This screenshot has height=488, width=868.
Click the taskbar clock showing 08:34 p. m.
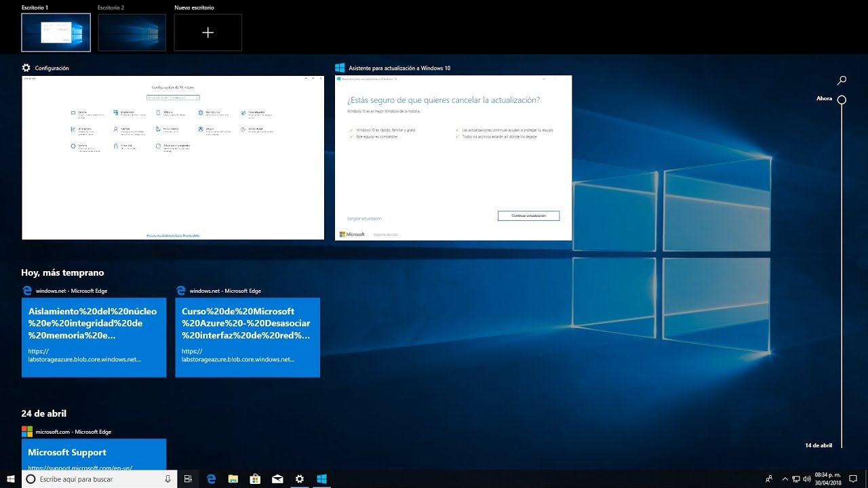click(827, 479)
